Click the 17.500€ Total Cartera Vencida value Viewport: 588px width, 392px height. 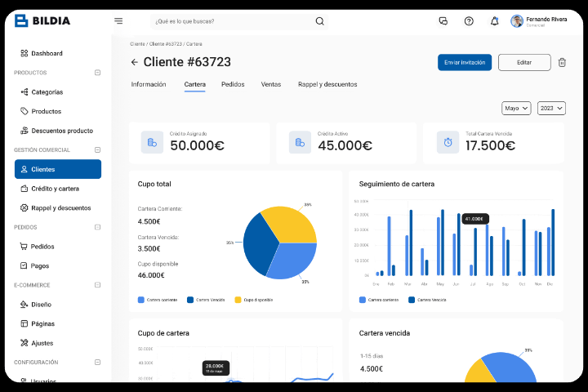[491, 145]
